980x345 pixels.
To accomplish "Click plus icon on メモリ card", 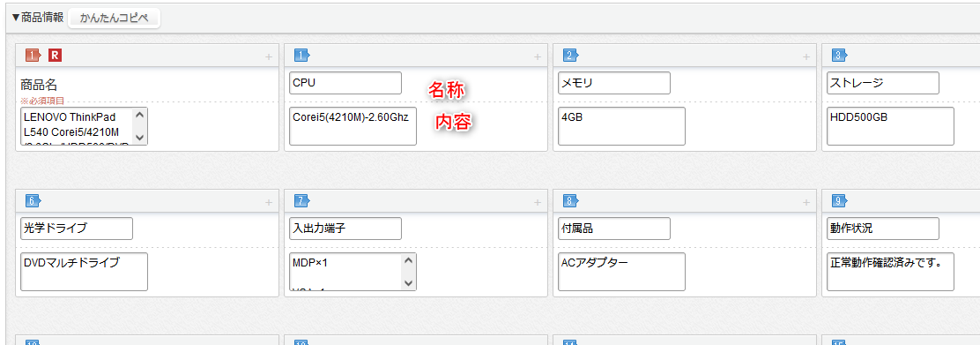I will pyautogui.click(x=806, y=57).
